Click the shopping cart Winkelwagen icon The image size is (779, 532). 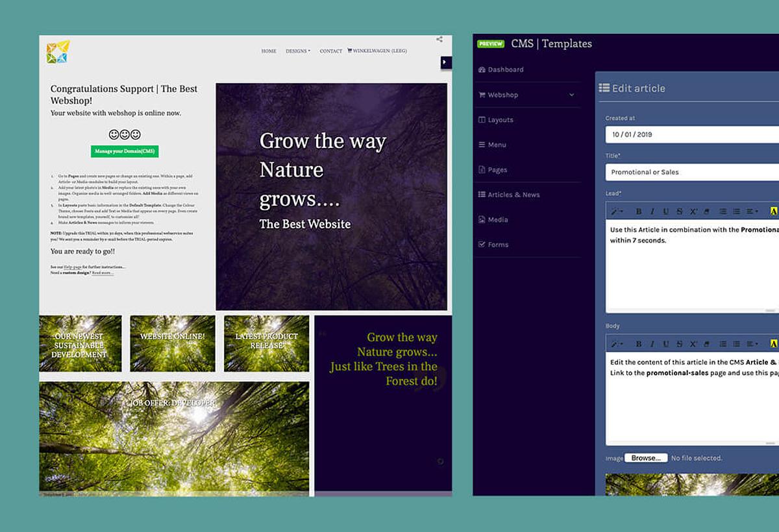pyautogui.click(x=350, y=51)
